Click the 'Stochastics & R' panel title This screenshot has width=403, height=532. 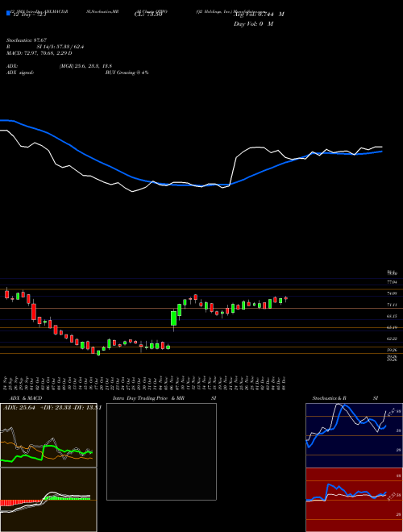329,398
